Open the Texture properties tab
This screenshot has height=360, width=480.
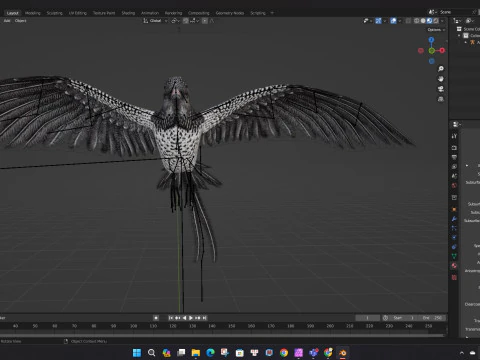coord(454,277)
